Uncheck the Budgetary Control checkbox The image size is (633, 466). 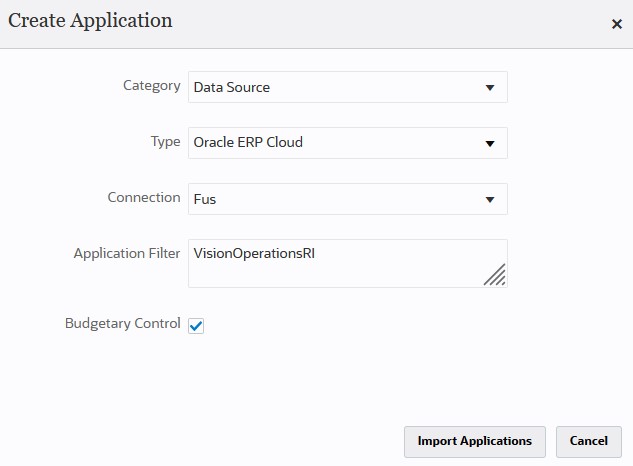(x=196, y=325)
